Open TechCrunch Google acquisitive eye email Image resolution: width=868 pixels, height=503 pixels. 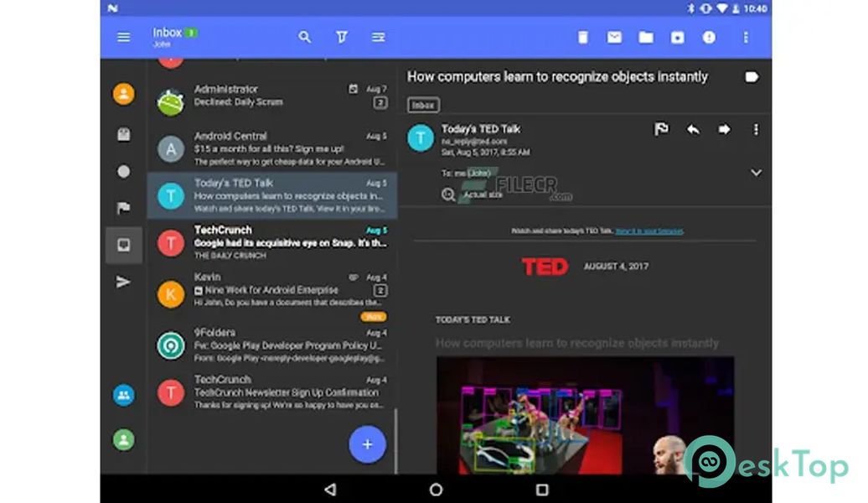click(272, 242)
